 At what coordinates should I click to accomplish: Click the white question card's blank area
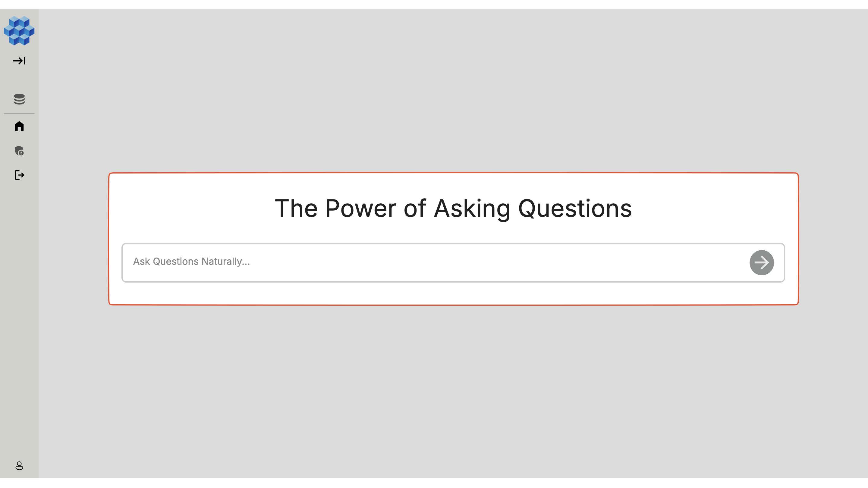point(453,293)
